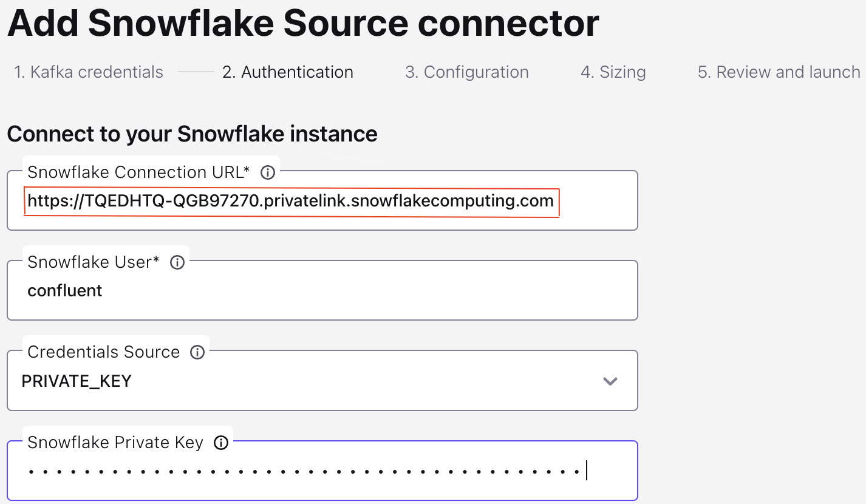Jump to the Sizing step
The height and width of the screenshot is (504, 866).
pyautogui.click(x=613, y=72)
